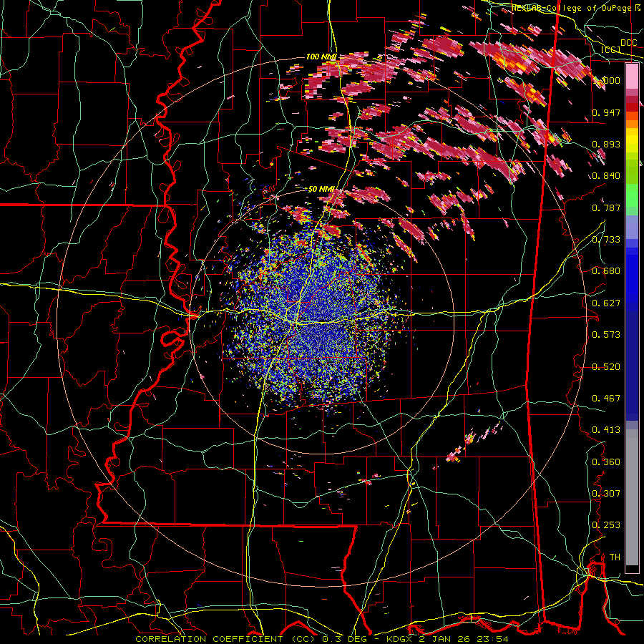Pick the bright green segment of the color bar
644x644 pixels.
point(632,195)
